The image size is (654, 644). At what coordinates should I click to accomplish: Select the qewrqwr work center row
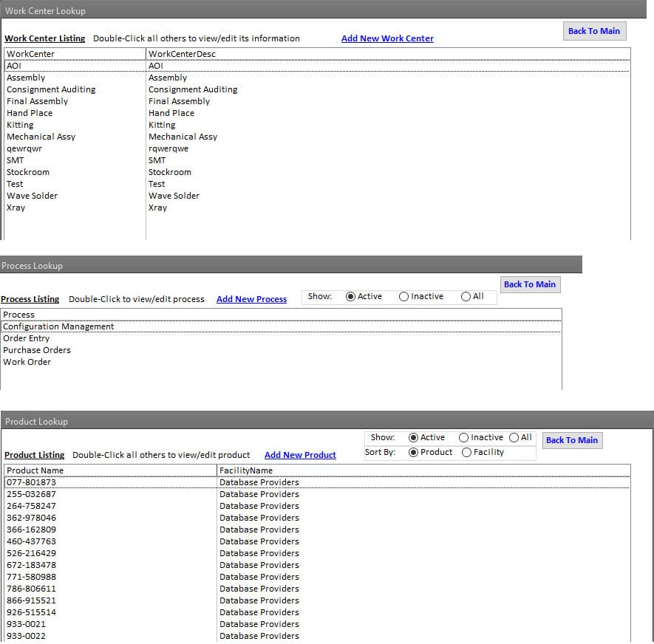[317, 148]
